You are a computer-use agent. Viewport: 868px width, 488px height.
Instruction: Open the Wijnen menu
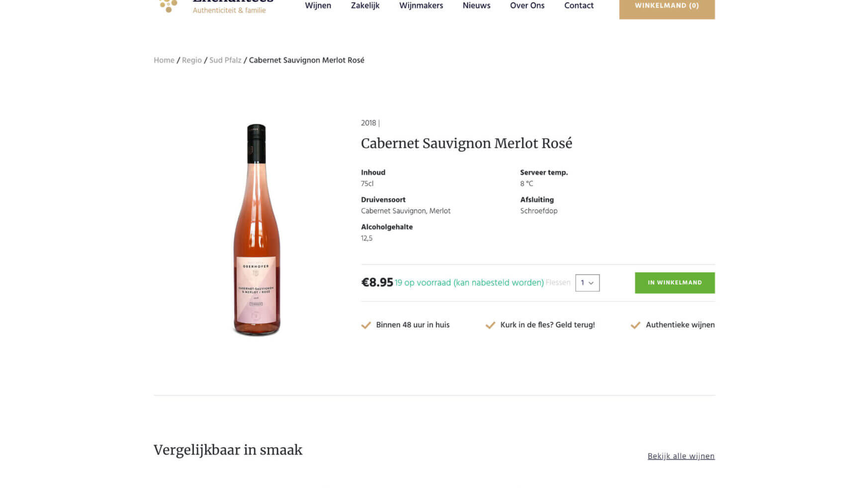point(318,5)
